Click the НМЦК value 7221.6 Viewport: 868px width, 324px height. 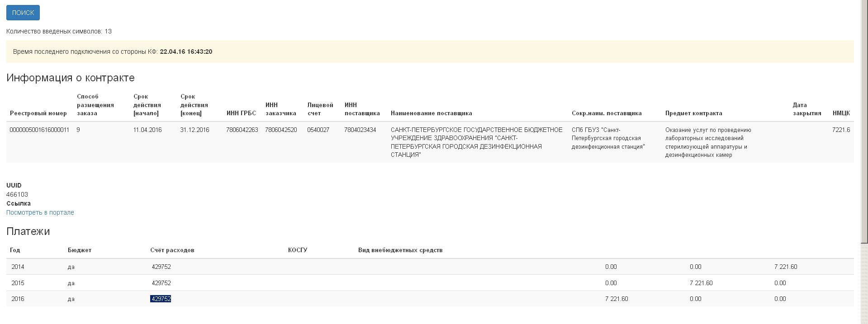click(x=841, y=130)
